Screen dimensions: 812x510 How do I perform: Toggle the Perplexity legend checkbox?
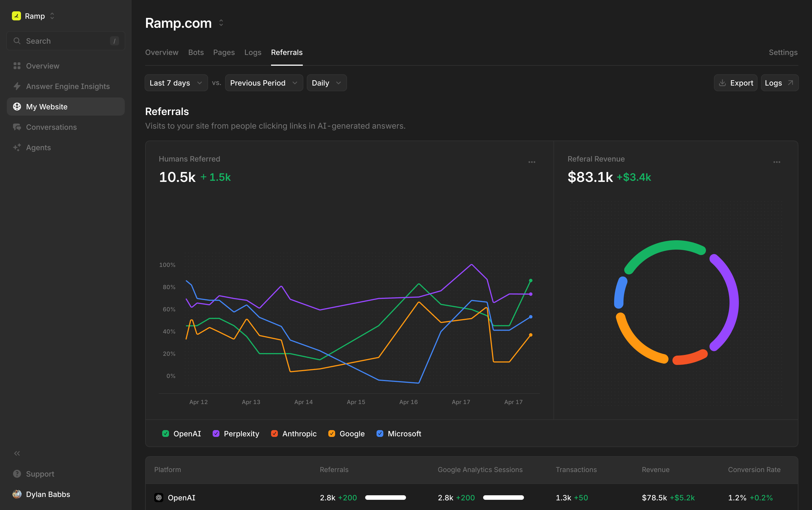tap(216, 433)
